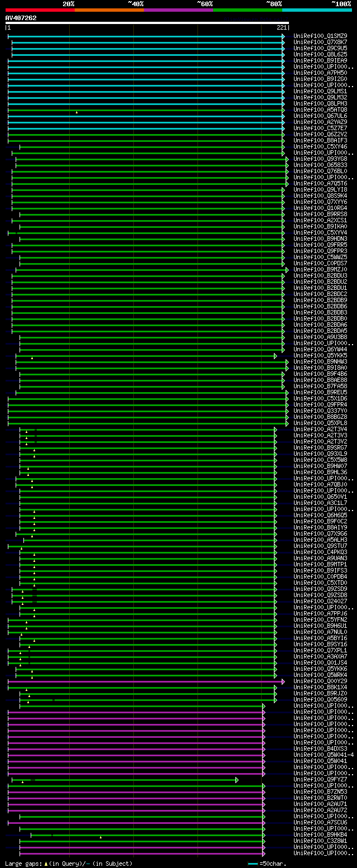Screen dimensions: 357x868
Task: Click the short green alignment bar for Q9FYZ7
Action: [x=125, y=780]
